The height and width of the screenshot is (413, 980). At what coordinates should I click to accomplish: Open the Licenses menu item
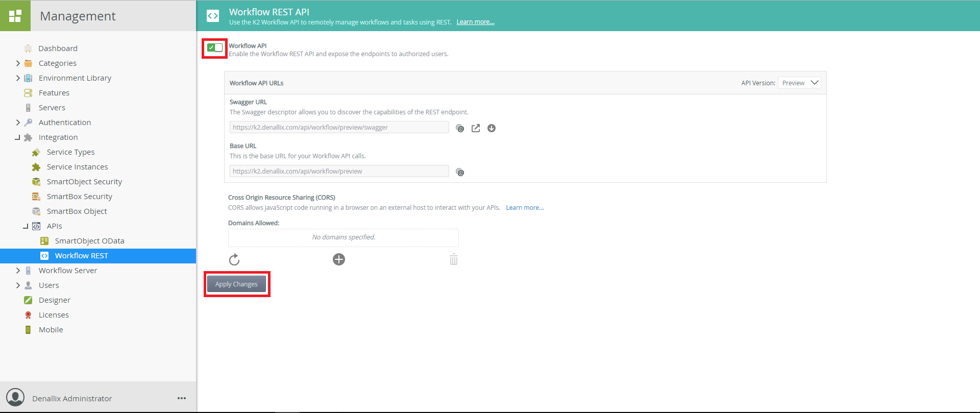coord(54,315)
